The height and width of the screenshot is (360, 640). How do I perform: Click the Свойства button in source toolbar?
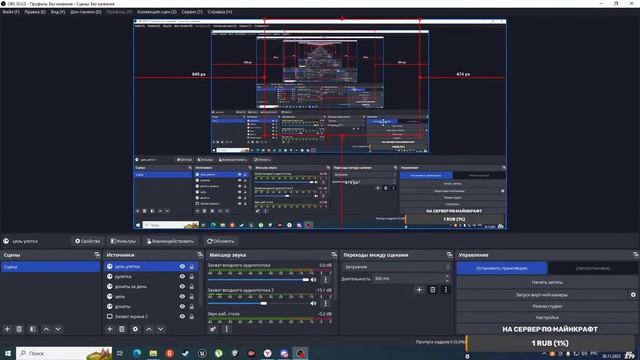(87, 241)
